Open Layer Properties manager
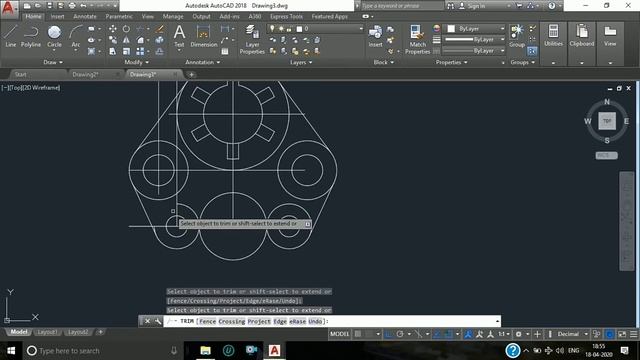The height and width of the screenshot is (360, 640). 252,39
